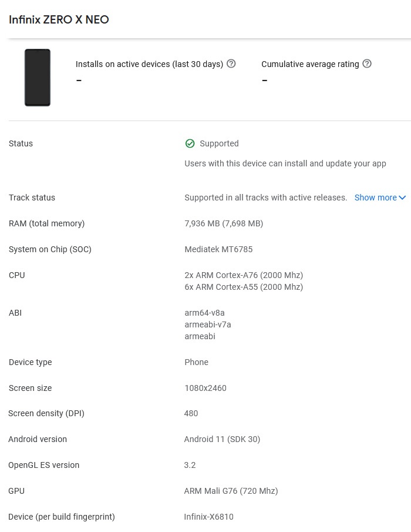Open help icon beside Cumulative average rating

[x=367, y=64]
